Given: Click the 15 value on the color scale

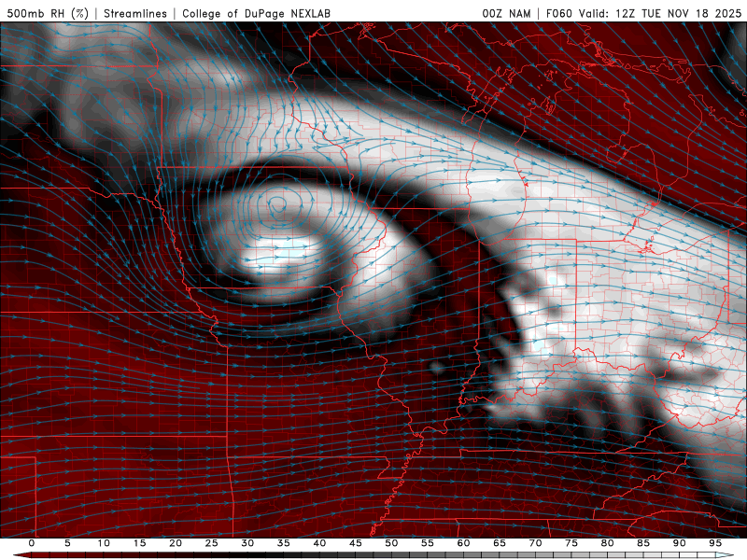Looking at the screenshot, I should (x=139, y=543).
